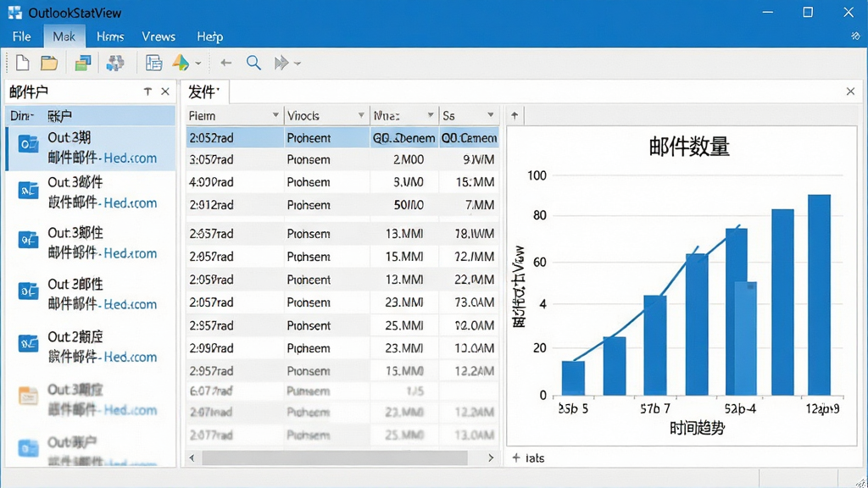Click the 邮件数量 chart title

(689, 147)
